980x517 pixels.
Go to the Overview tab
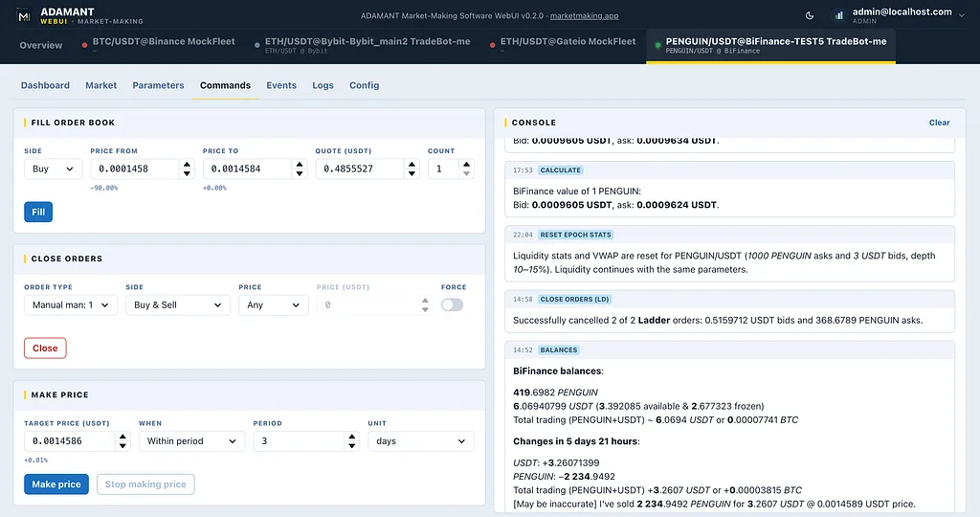[x=40, y=45]
